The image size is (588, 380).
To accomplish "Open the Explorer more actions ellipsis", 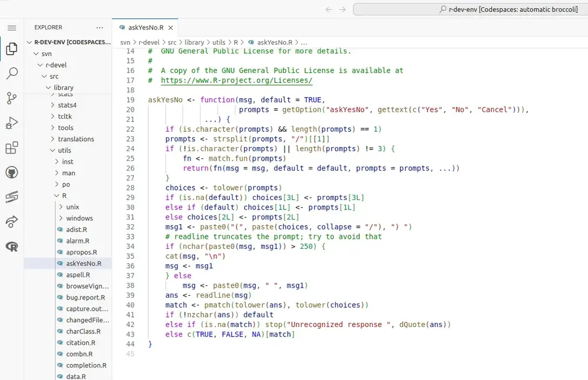I will 99,28.
